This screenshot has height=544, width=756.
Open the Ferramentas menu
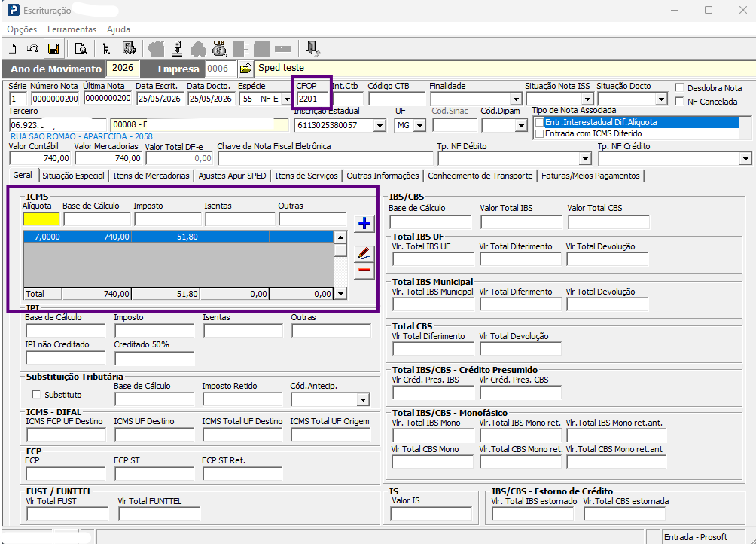tap(72, 29)
